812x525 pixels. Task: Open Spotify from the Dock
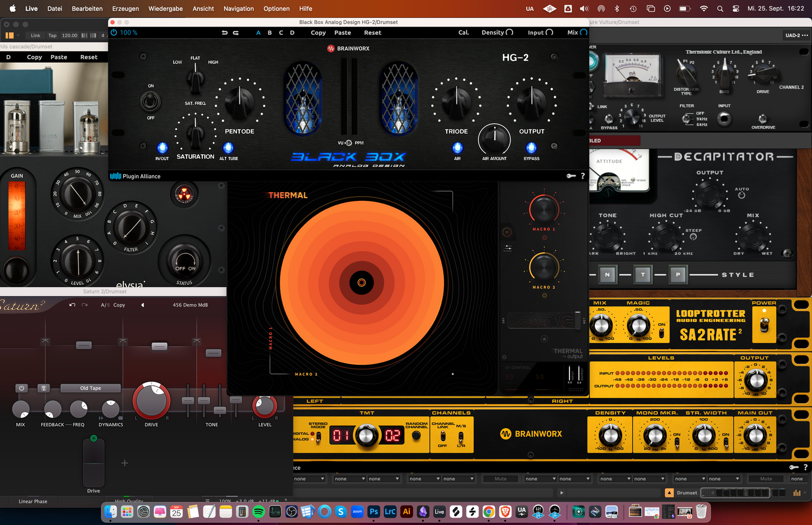point(258,511)
